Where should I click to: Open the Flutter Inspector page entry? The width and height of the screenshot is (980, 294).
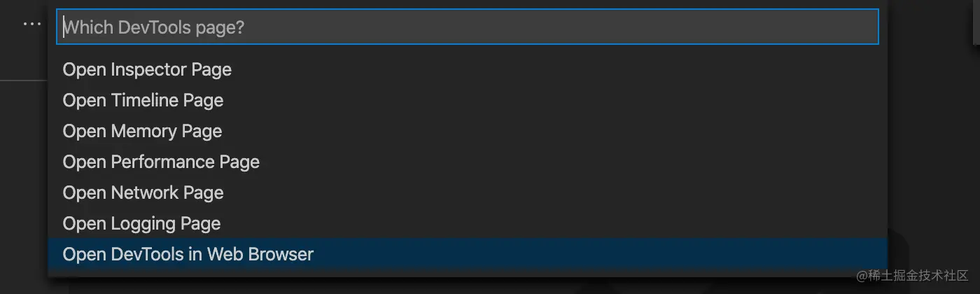[468, 69]
